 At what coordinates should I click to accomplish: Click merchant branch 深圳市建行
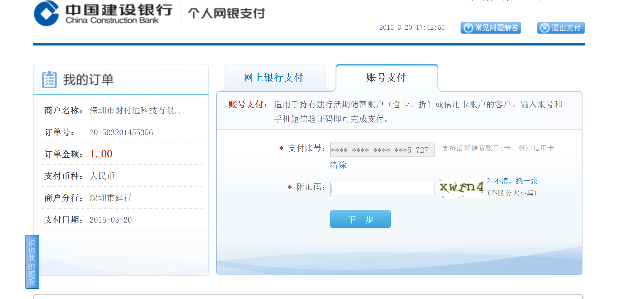click(111, 198)
